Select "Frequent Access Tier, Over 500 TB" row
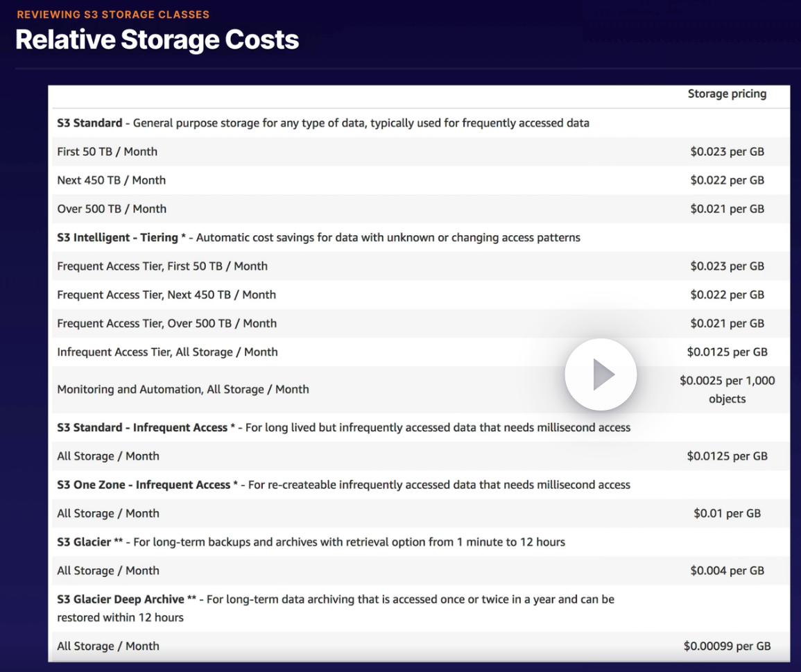This screenshot has height=672, width=801. (166, 323)
